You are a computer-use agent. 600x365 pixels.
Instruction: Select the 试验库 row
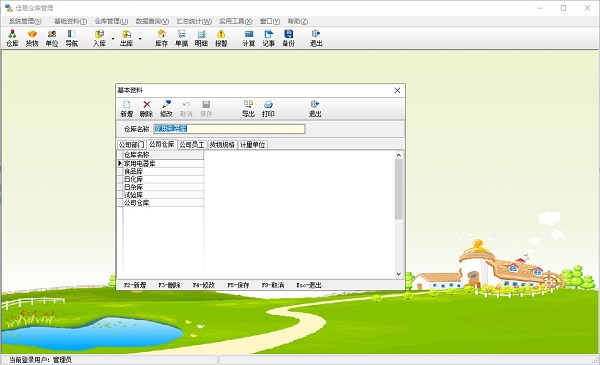pos(163,195)
